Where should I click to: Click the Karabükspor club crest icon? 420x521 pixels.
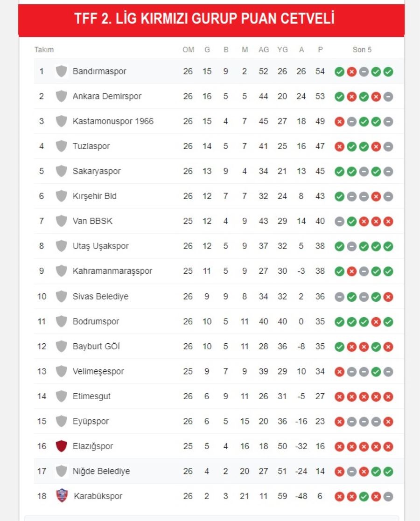tap(62, 496)
